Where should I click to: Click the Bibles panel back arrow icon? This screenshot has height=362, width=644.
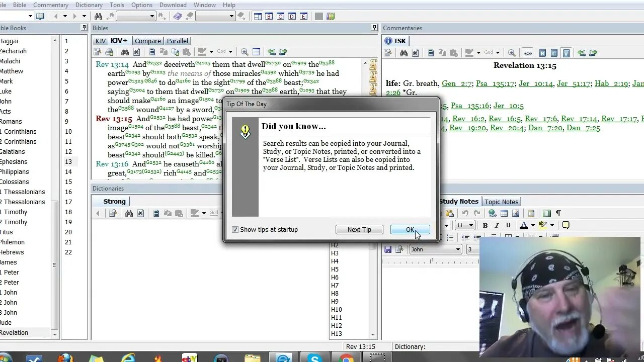click(x=271, y=52)
